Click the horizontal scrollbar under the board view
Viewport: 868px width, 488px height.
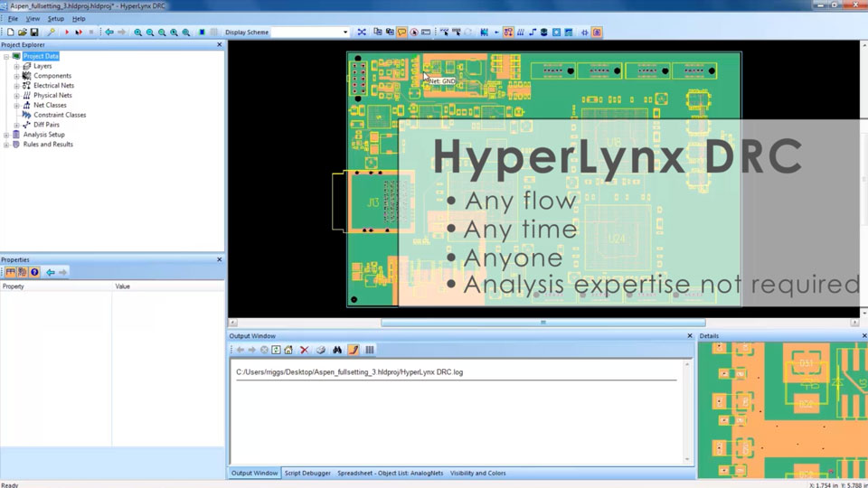(x=542, y=323)
